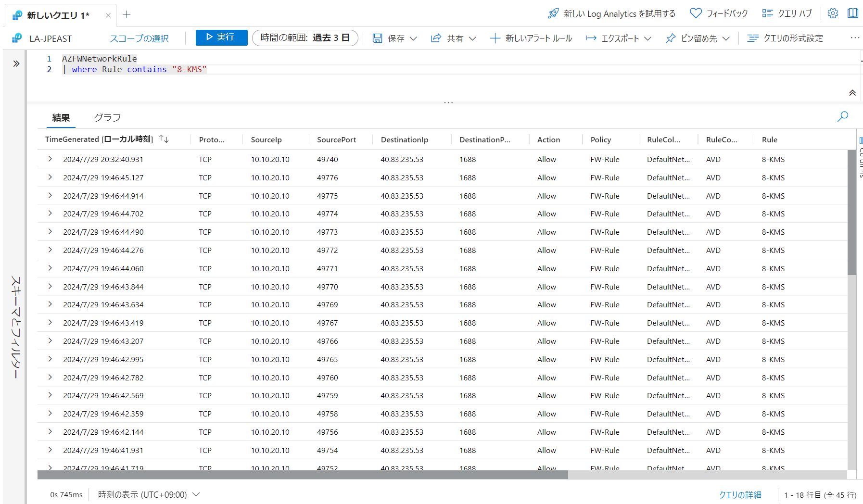
Task: Click the LA-JPEAST workspace name
Action: (51, 38)
